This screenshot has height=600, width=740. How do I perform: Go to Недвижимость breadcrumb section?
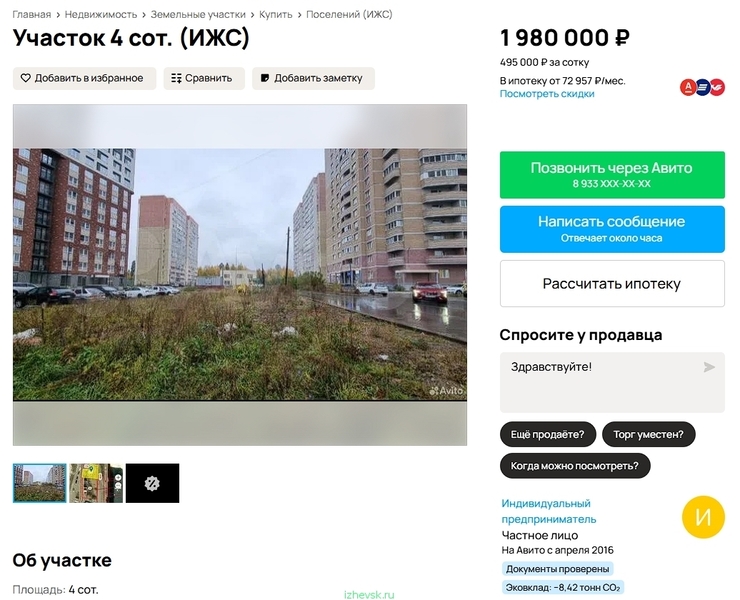(x=101, y=15)
